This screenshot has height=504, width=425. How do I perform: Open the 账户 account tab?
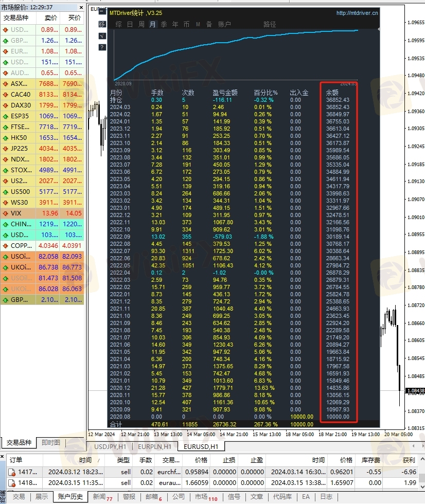[x=224, y=25]
